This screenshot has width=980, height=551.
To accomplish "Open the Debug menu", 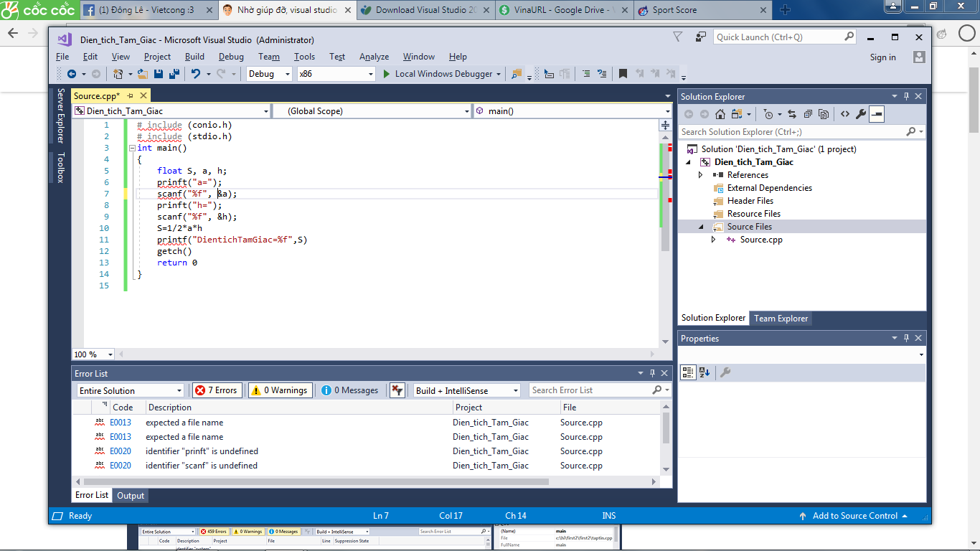I will pos(231,57).
